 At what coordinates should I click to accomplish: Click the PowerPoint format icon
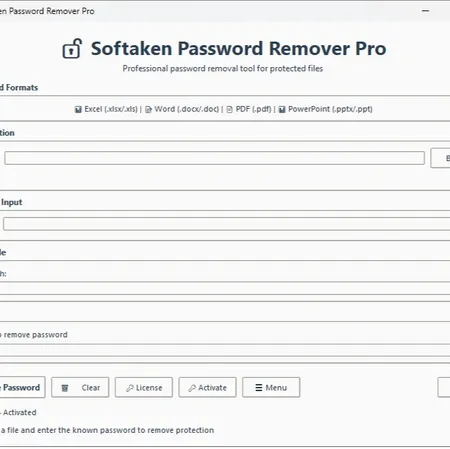[x=282, y=109]
